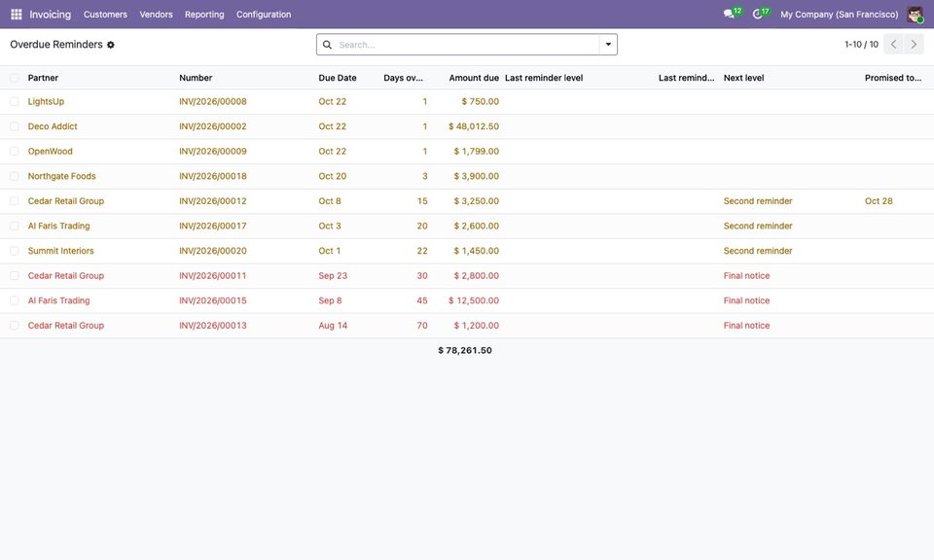Click Final notice in INV/2026/00011 row
Screen dimensions: 934x560
tap(746, 276)
